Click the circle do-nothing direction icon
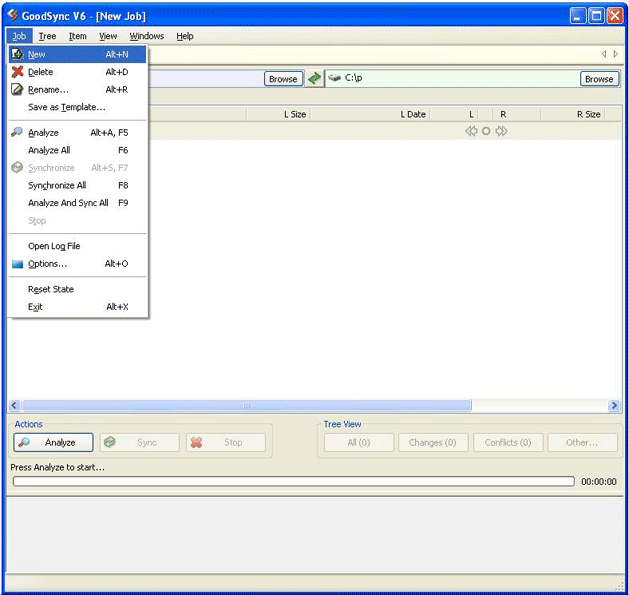This screenshot has height=595, width=629. point(486,131)
